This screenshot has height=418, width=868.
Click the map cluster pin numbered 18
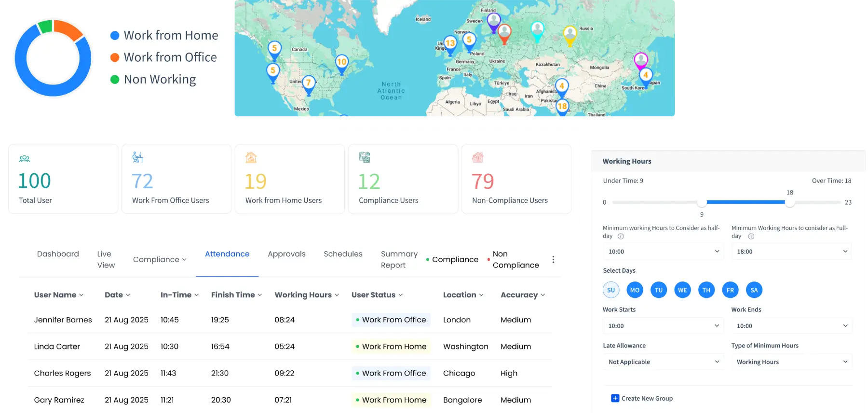coord(562,107)
